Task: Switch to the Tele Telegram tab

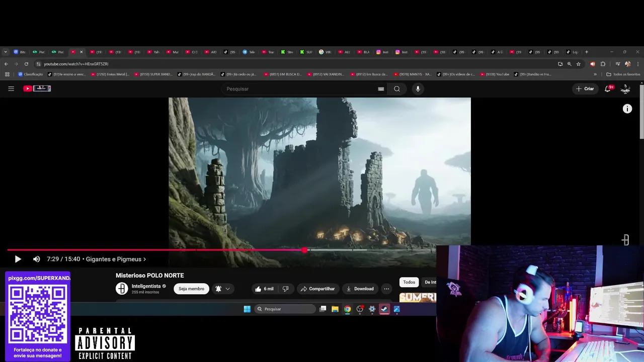Action: tap(249, 52)
